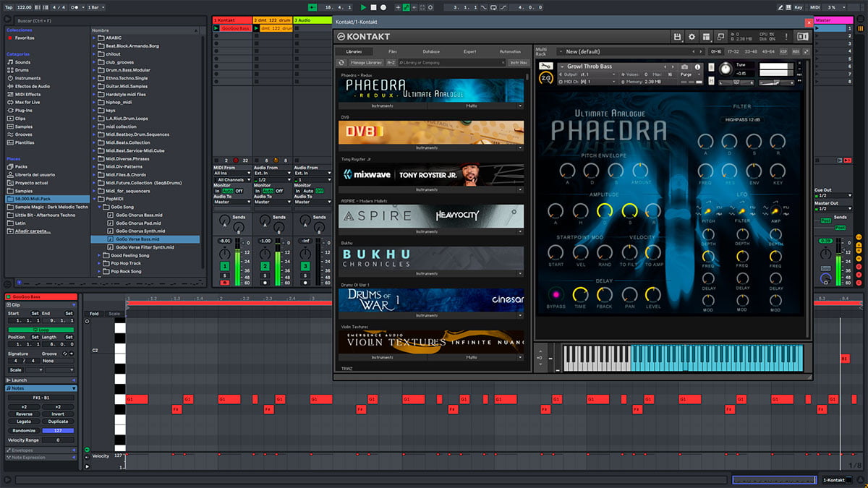Click the Phaedra delay BYPASS button
868x488 pixels.
[556, 294]
